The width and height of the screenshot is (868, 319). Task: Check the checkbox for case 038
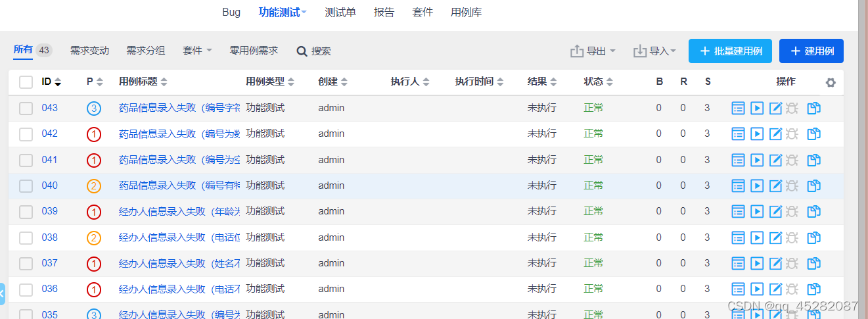tap(26, 237)
